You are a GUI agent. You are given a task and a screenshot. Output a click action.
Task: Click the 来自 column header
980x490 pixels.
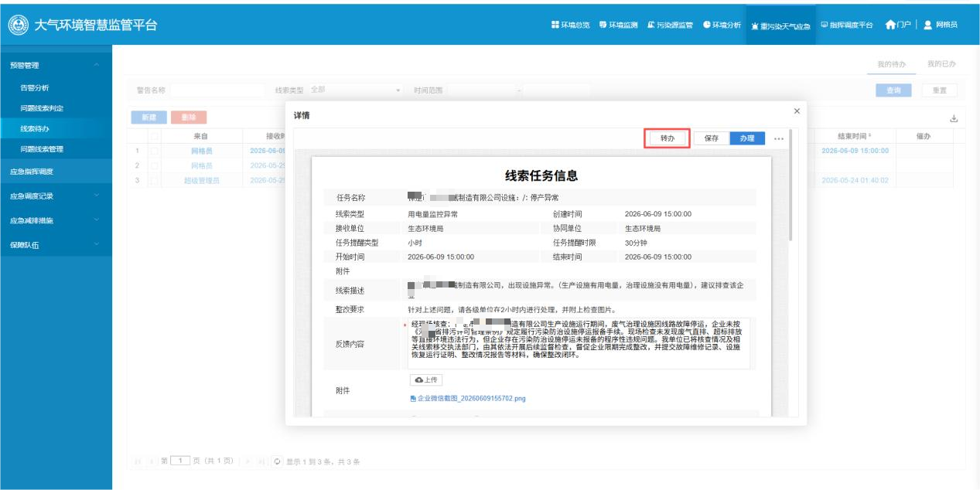click(201, 136)
